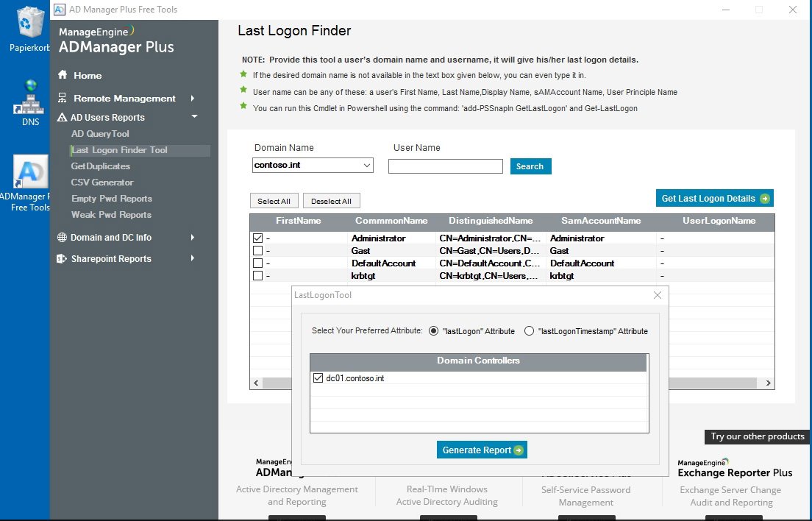
Task: Untick the dc01.contoso.int domain controller checkbox
Action: click(x=318, y=378)
